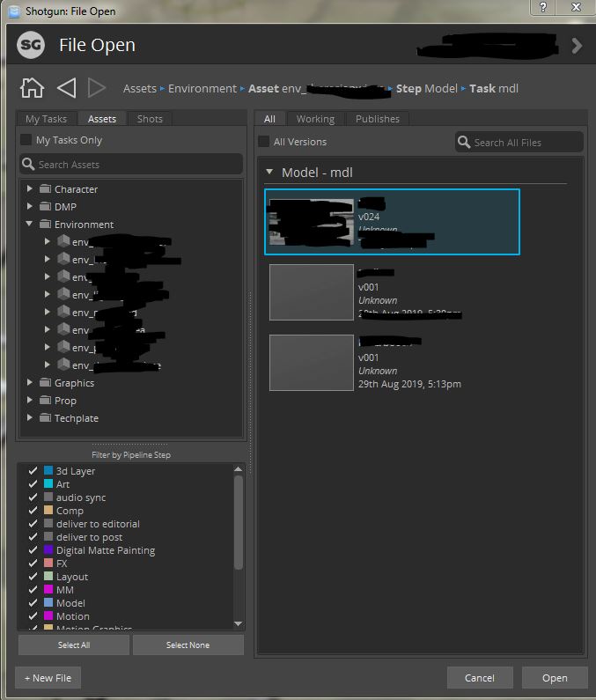
Task: Go to the home location
Action: click(x=33, y=87)
